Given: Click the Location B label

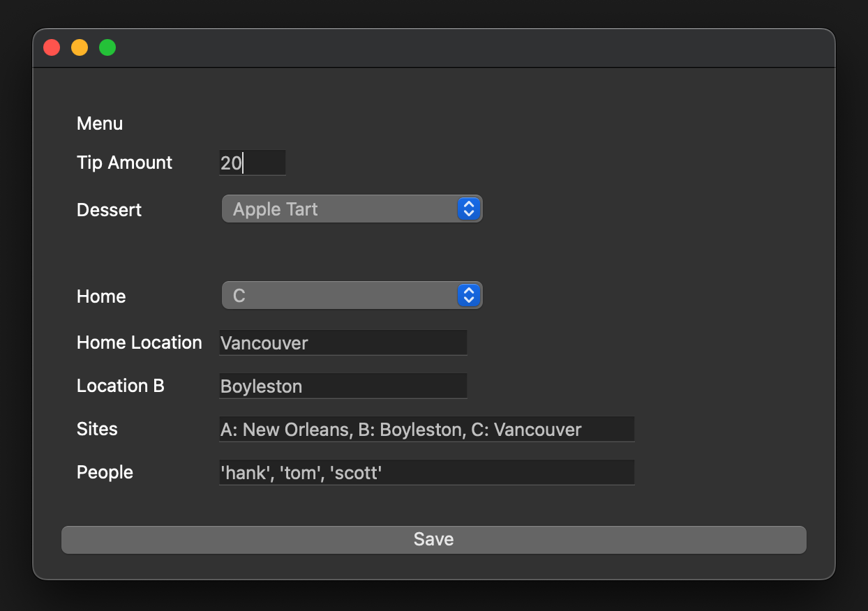Looking at the screenshot, I should coord(120,386).
